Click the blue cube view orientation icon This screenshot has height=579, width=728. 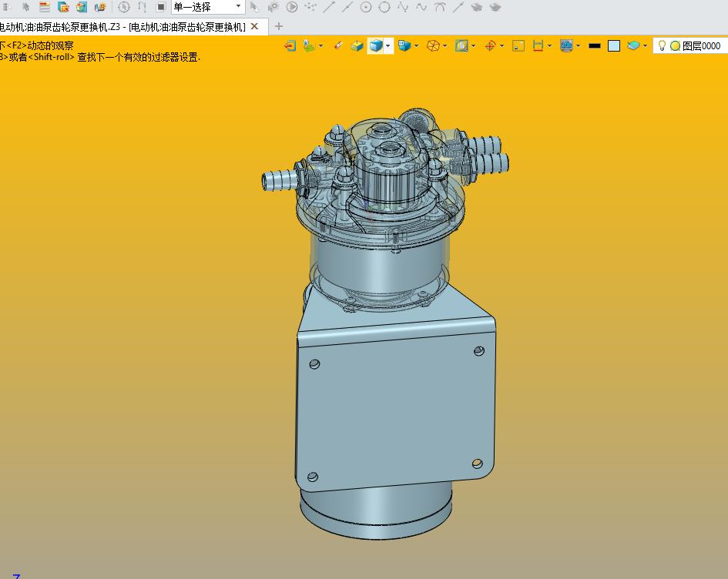point(404,45)
